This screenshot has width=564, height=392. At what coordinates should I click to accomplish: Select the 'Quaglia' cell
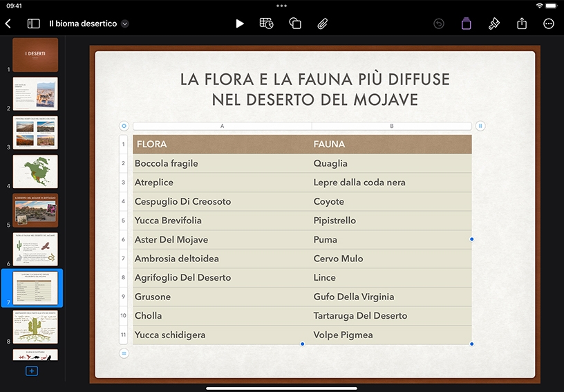(392, 163)
